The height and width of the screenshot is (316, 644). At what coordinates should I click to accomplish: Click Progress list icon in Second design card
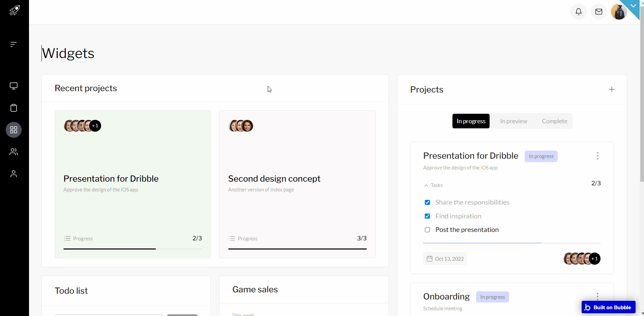click(x=232, y=238)
